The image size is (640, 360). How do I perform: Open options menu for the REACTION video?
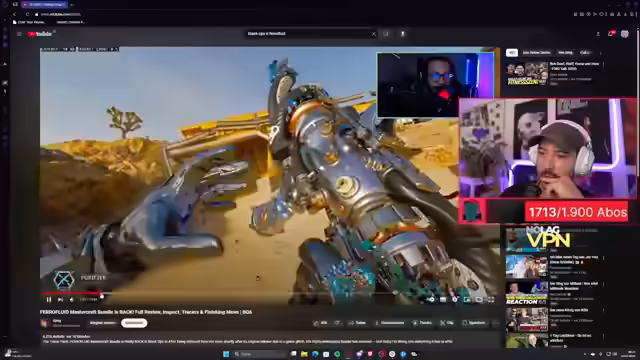[x=603, y=284]
